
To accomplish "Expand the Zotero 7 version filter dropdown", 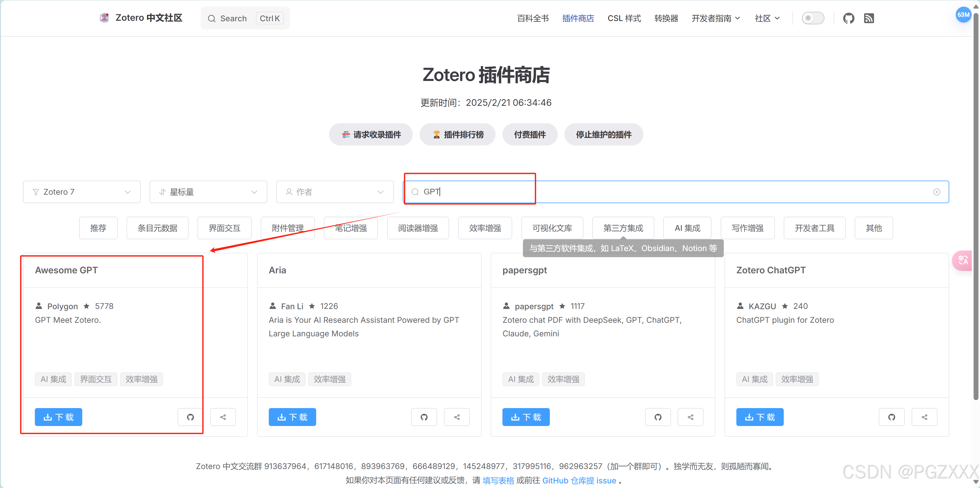I will click(x=82, y=192).
